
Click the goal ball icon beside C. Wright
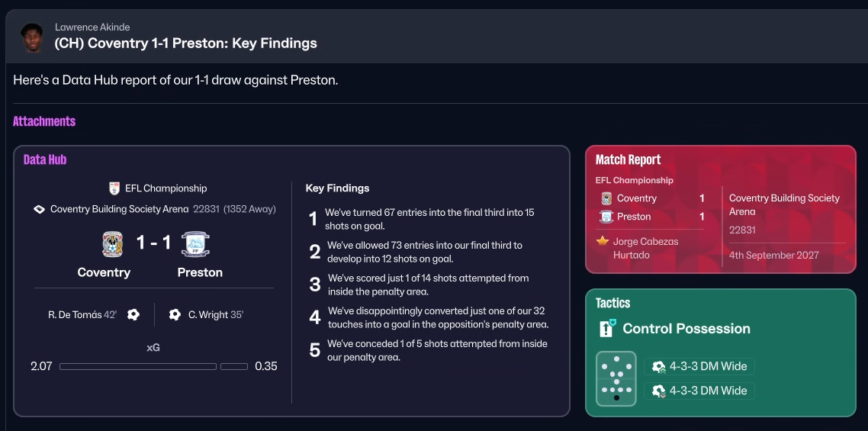click(175, 314)
